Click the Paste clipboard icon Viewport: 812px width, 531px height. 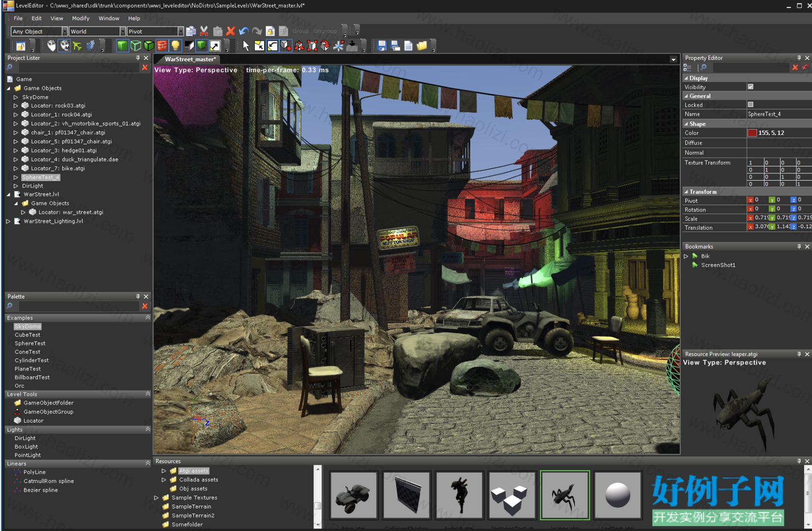218,31
